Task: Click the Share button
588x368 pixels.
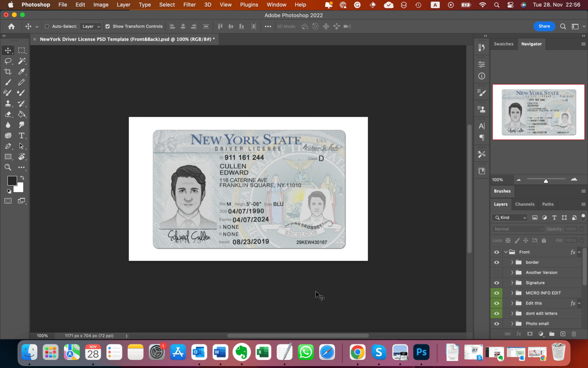Action: pos(544,26)
